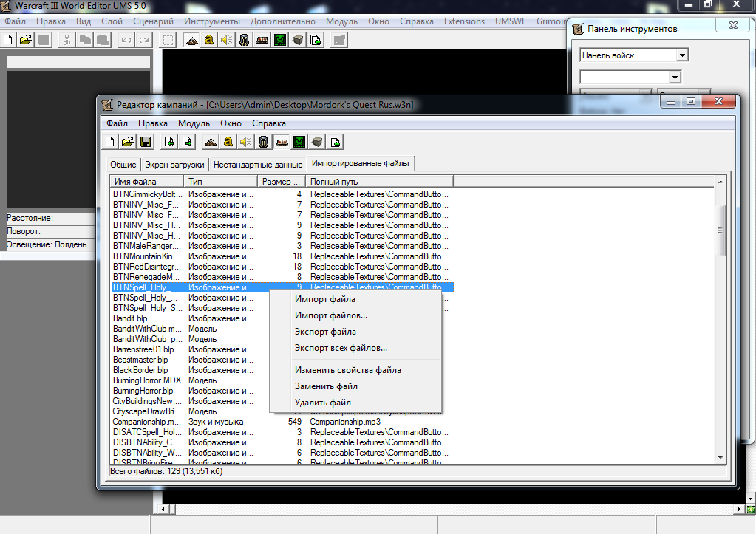Open Extensions menu in main World Editor
This screenshot has height=534, width=756.
click(x=464, y=21)
